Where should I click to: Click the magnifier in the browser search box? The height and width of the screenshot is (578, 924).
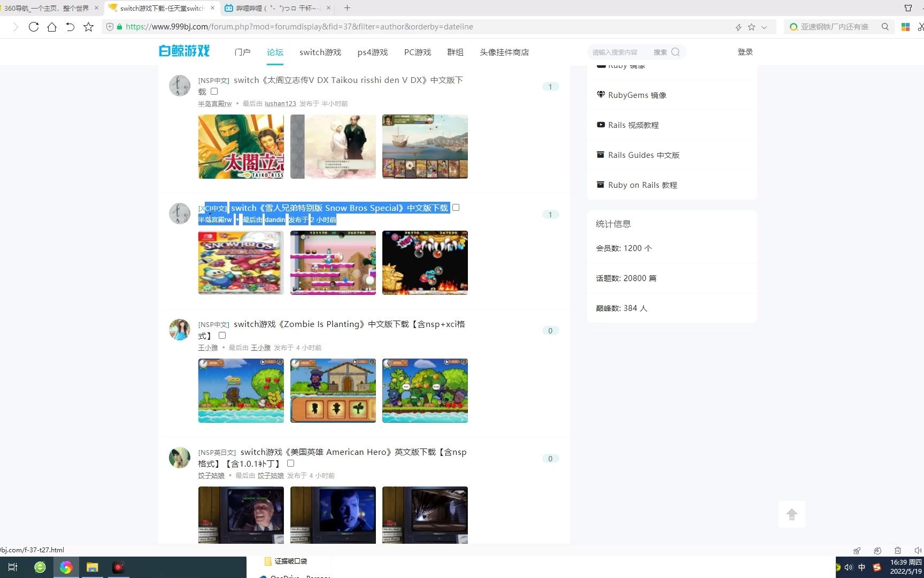point(885,27)
